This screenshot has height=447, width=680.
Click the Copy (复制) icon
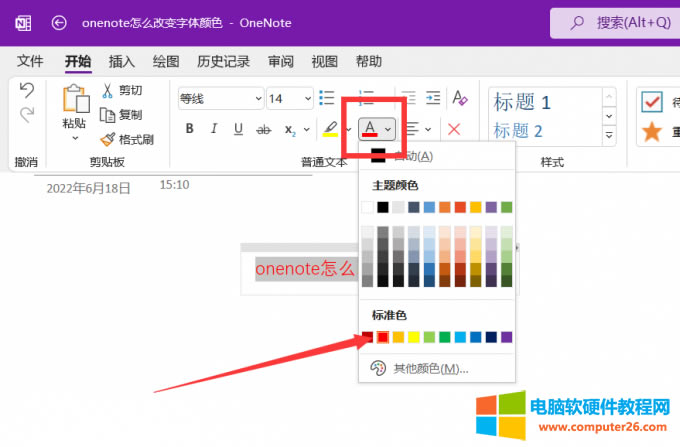click(108, 115)
